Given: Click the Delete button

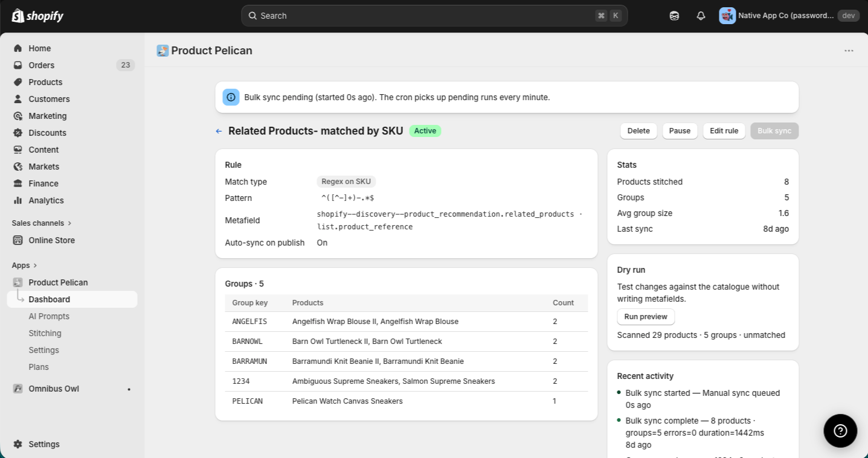Looking at the screenshot, I should point(638,131).
